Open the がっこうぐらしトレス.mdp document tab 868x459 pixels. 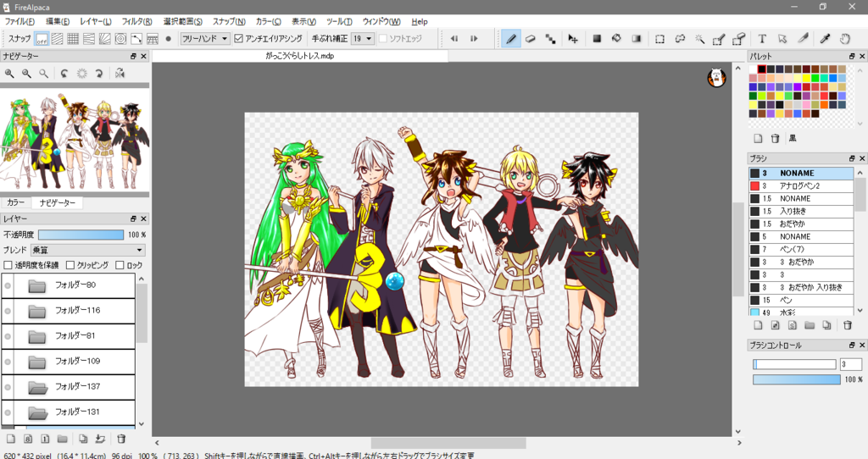coord(299,56)
